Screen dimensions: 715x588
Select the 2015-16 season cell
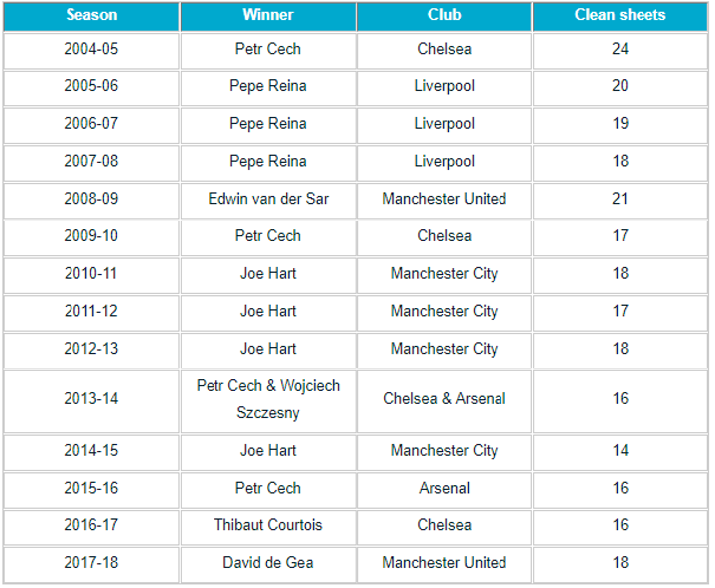point(91,489)
